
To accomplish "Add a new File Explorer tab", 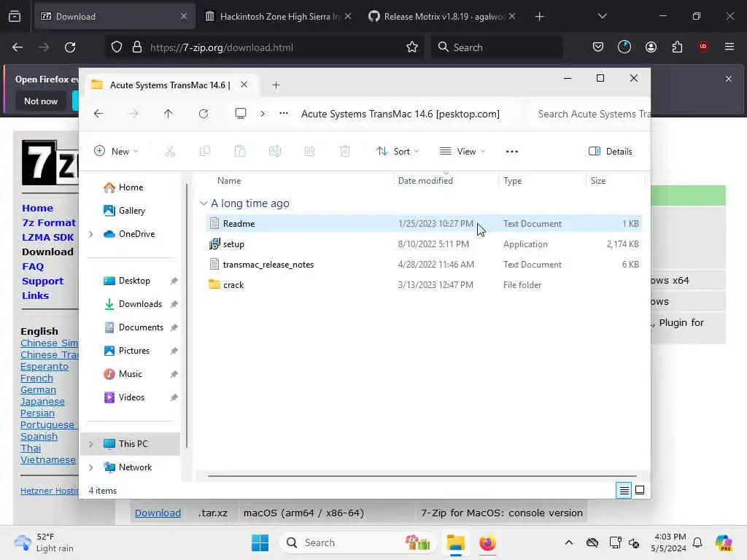I will [276, 85].
